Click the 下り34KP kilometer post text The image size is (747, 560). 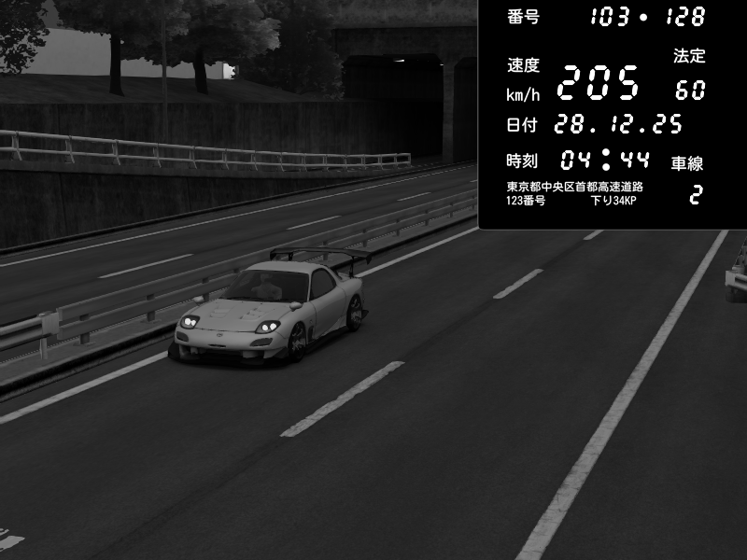click(x=613, y=201)
